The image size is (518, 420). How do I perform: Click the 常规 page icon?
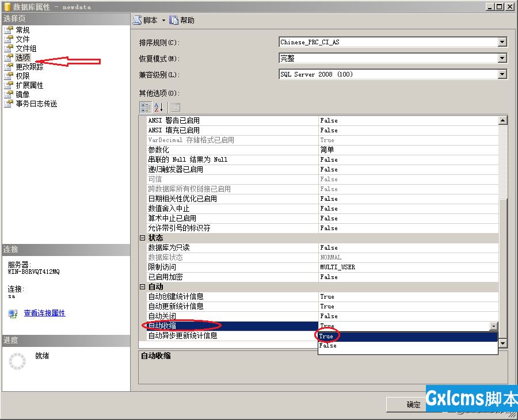tap(9, 30)
